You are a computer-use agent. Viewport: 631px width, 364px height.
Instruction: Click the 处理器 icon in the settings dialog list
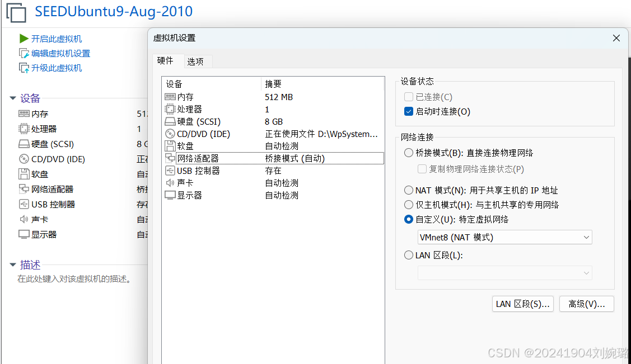click(170, 109)
